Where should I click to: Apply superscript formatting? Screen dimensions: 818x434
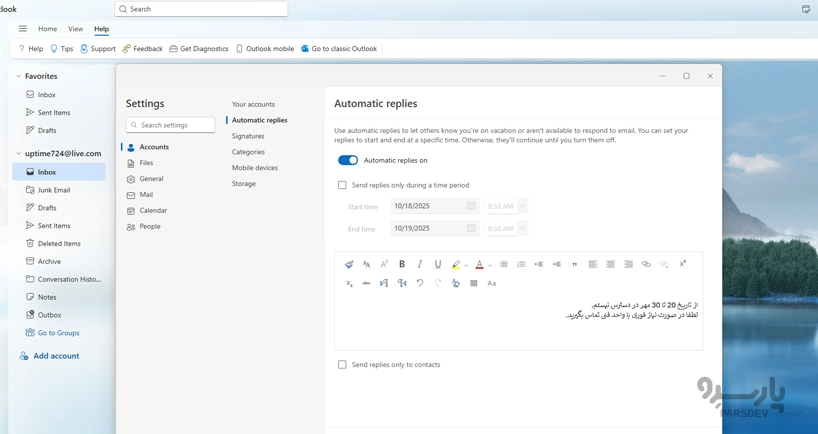(x=683, y=264)
